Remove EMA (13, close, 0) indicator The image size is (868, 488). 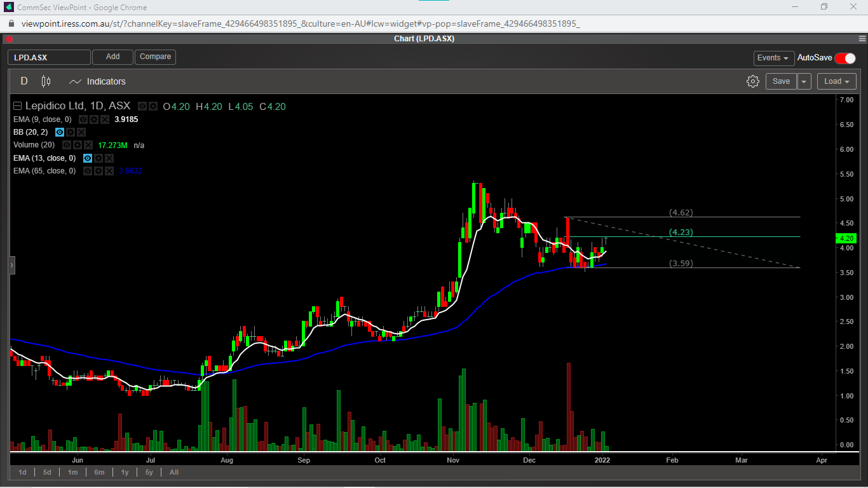[x=109, y=158]
